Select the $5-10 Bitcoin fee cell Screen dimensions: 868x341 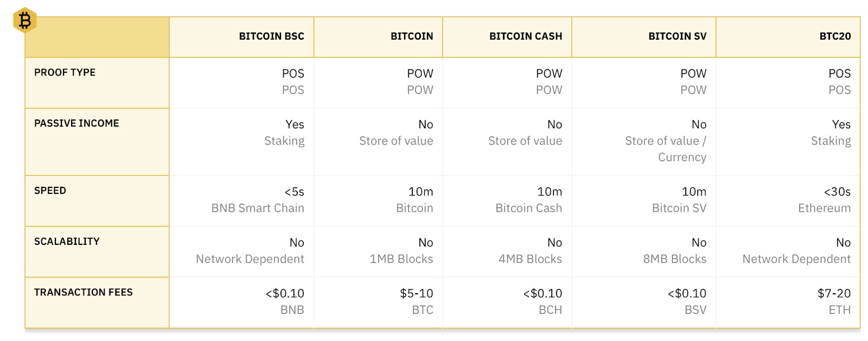(416, 294)
